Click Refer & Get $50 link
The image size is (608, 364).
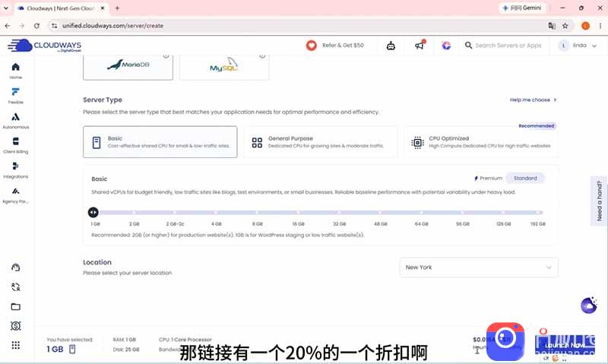click(x=343, y=46)
